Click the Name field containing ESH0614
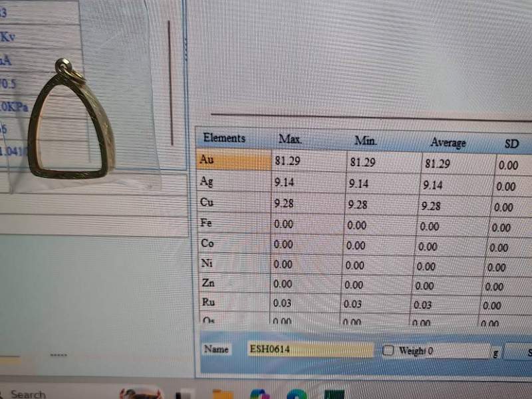 [309, 350]
